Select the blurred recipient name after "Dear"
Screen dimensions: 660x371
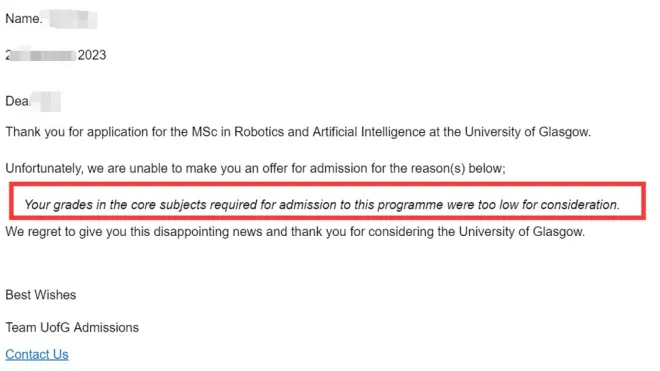[x=46, y=101]
